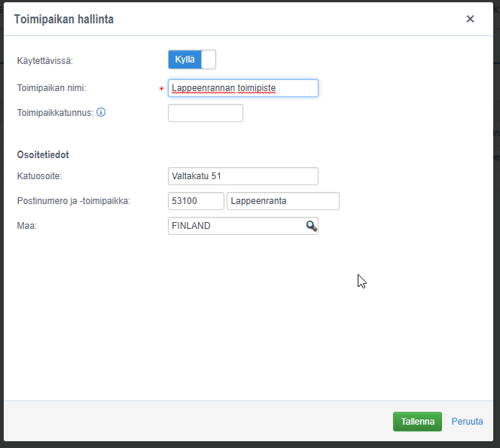Click the Maa label text

pos(26,226)
